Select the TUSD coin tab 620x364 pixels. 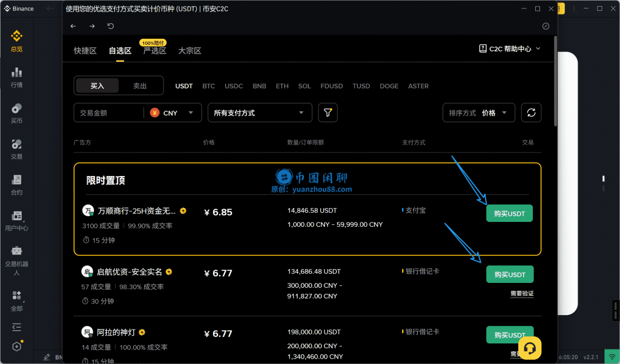click(361, 86)
